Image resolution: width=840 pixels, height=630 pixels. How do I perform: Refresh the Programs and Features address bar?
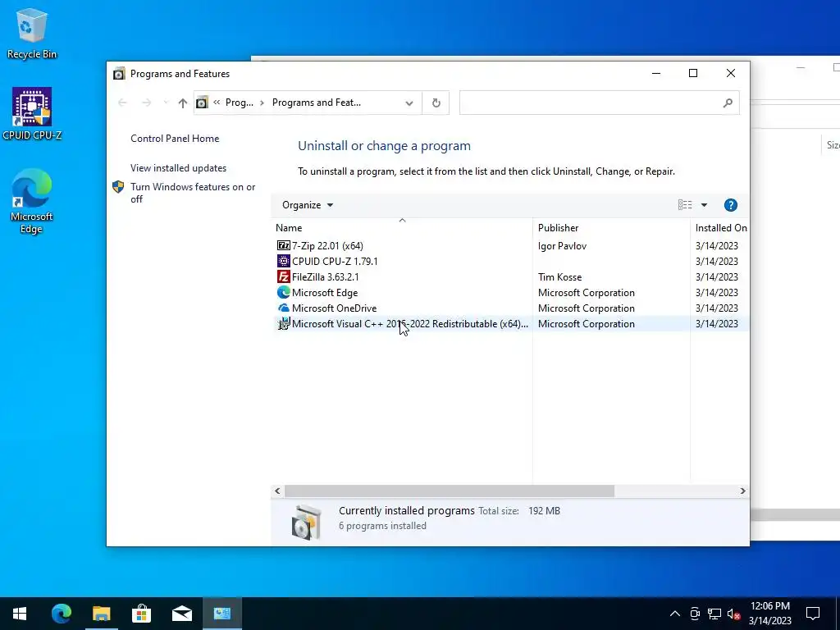click(436, 103)
